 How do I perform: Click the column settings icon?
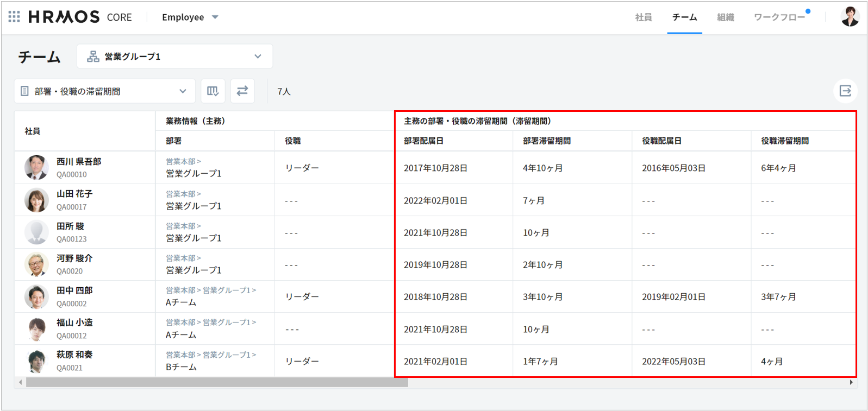[213, 91]
